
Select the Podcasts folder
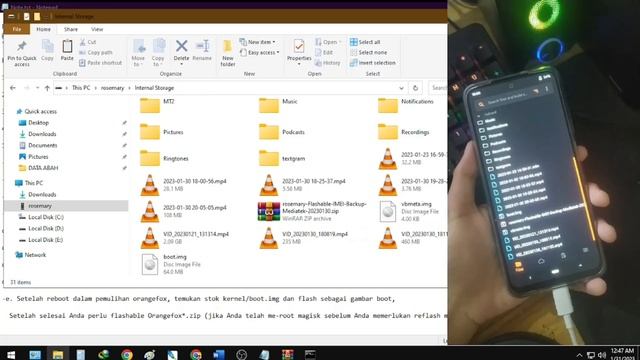point(282,132)
